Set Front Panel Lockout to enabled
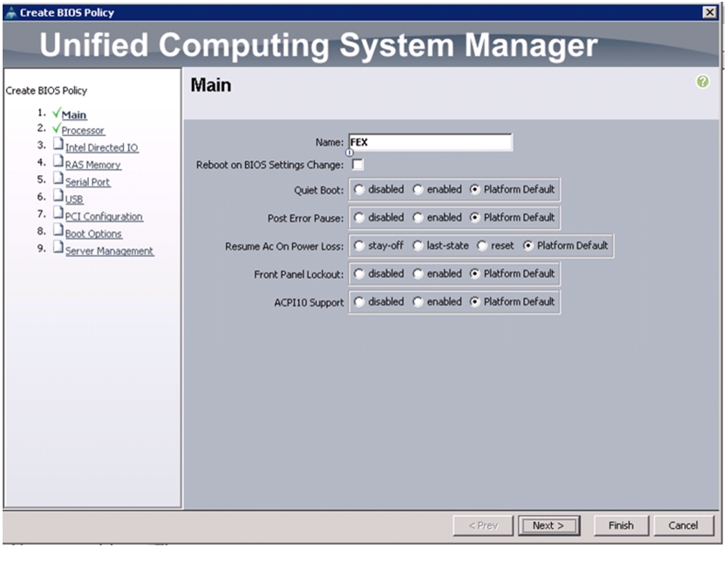Screen dimensions: 728x561 tap(418, 274)
